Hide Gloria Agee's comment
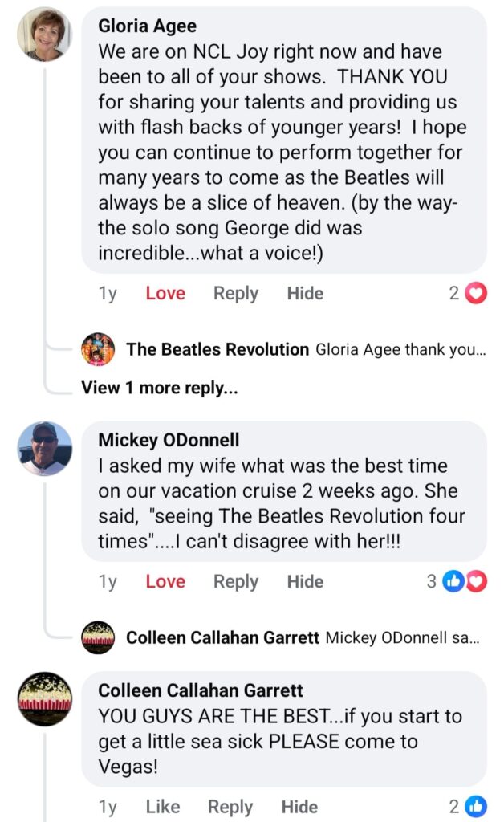 click(x=305, y=294)
